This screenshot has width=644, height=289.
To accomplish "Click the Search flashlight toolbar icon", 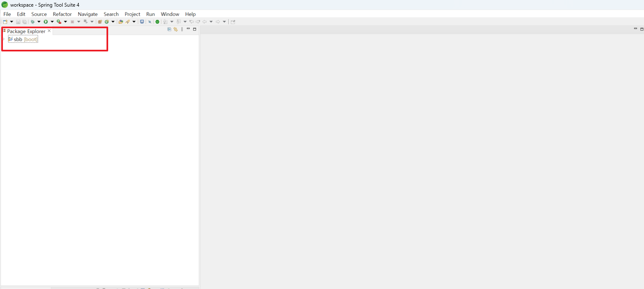I will (127, 22).
